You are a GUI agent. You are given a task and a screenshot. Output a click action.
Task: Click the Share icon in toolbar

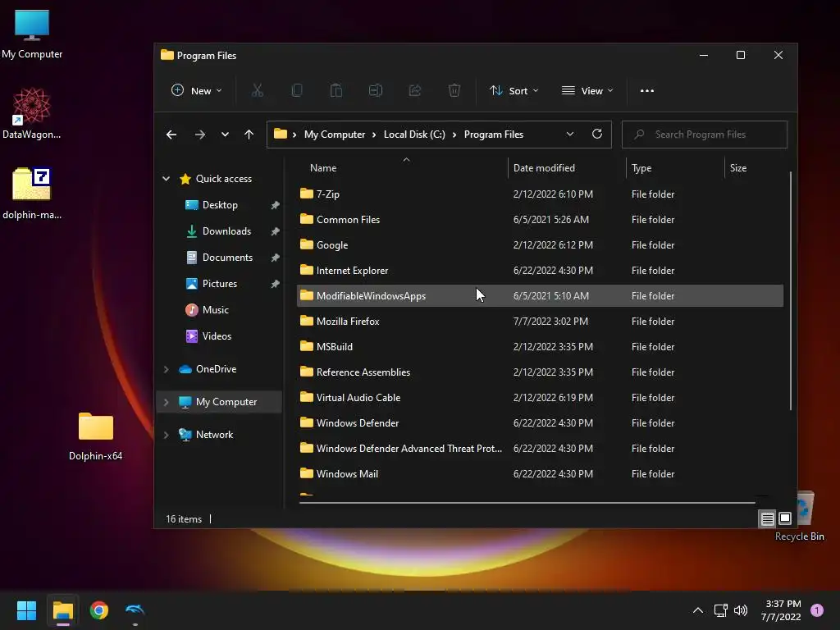tap(415, 90)
